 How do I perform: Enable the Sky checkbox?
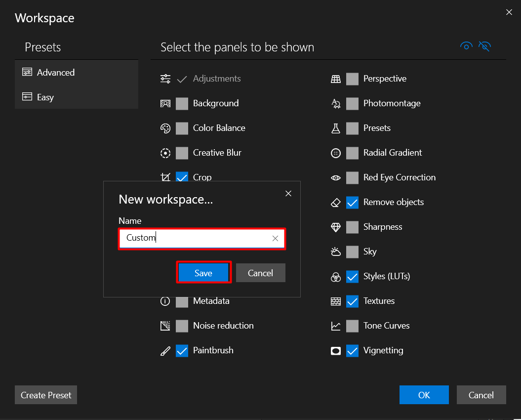tap(352, 252)
